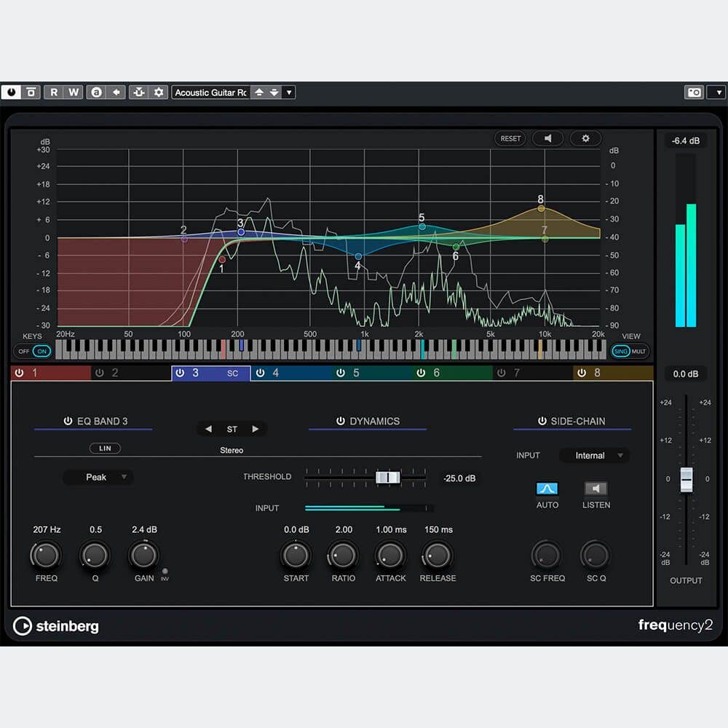Open the EQ display settings gear

(585, 138)
